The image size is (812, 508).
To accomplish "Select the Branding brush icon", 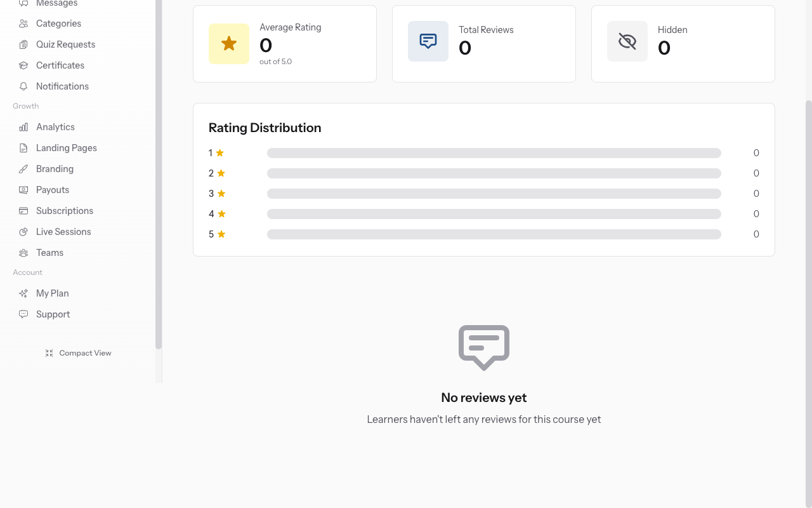I will click(x=23, y=168).
